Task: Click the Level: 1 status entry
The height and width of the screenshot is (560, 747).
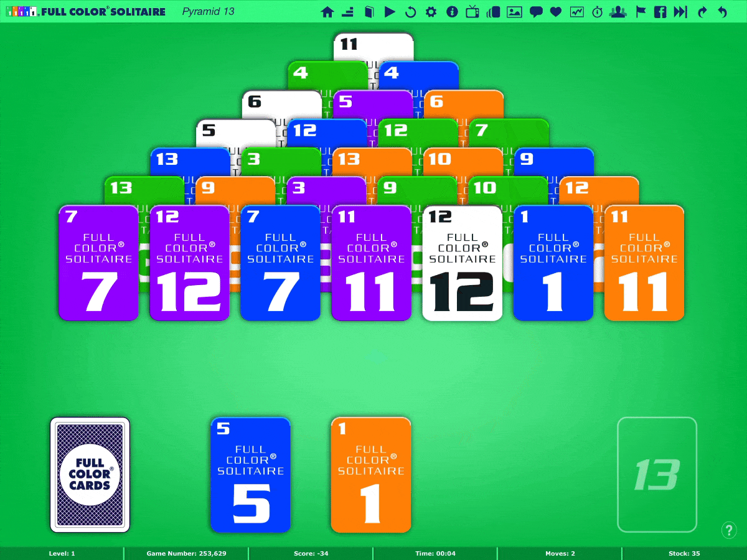Action: click(62, 553)
